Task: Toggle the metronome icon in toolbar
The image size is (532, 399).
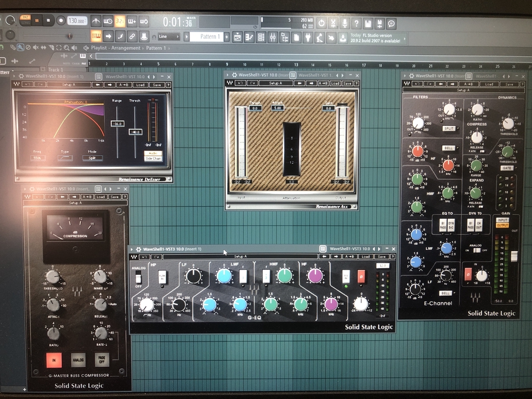Action: [96, 22]
